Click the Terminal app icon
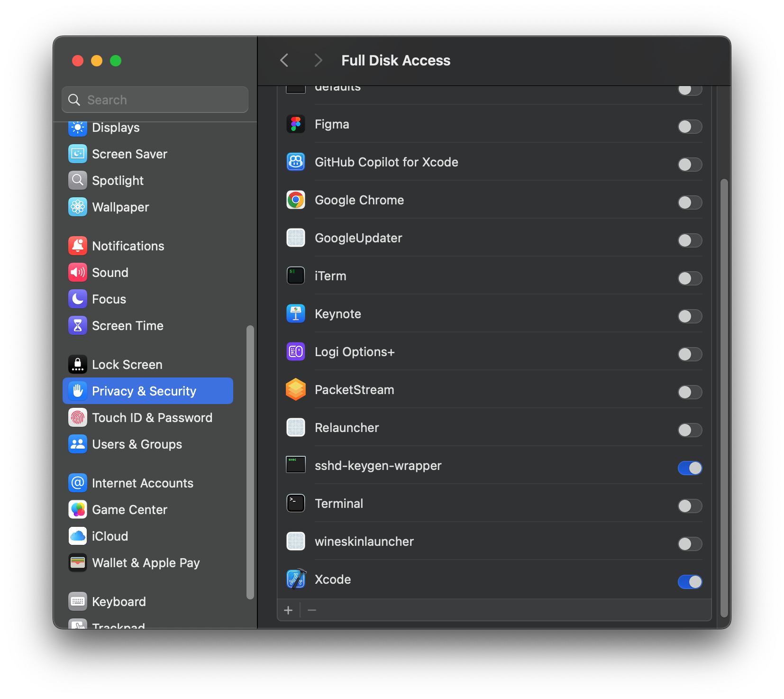 296,504
